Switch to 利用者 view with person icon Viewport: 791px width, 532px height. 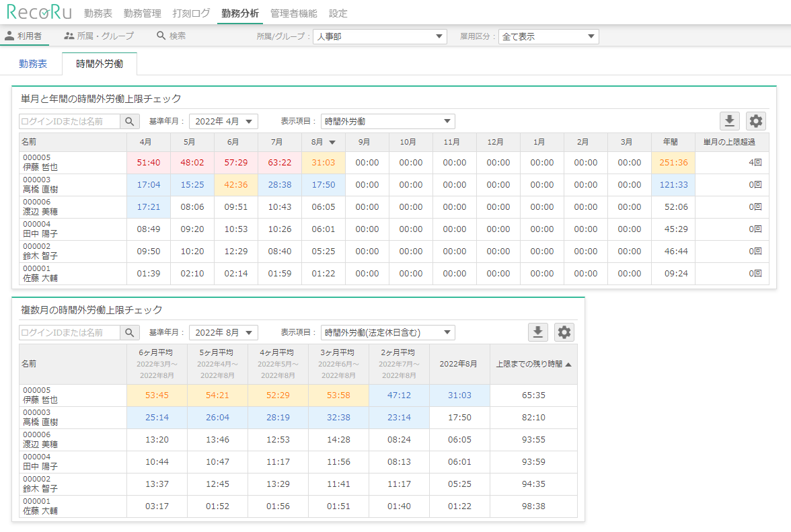point(24,36)
